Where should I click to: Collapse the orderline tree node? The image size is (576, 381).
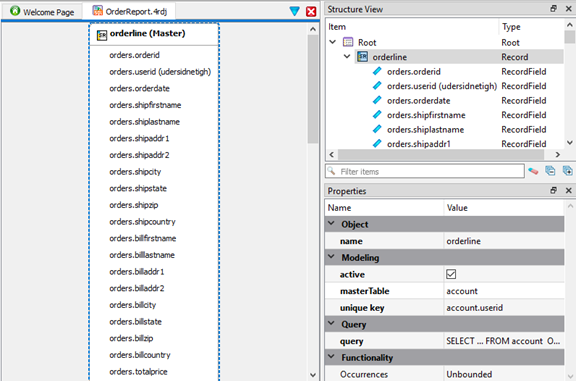click(x=347, y=57)
